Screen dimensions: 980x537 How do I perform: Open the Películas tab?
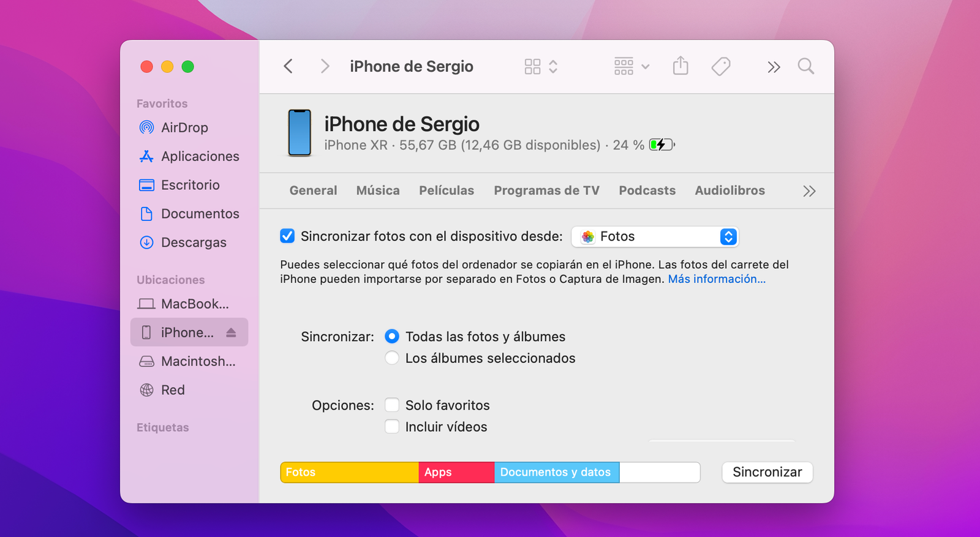point(447,190)
